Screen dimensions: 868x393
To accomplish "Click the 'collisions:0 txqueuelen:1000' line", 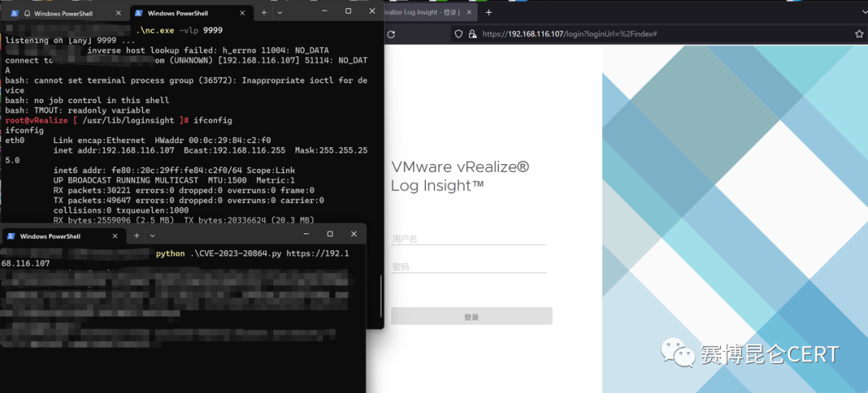I will 121,211.
